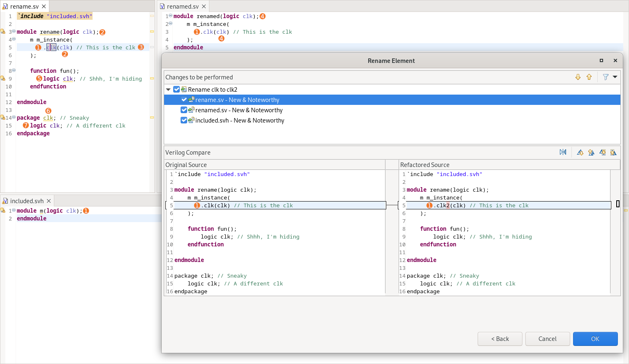Image resolution: width=629 pixels, height=364 pixels.
Task: Click the filter changes funnel icon
Action: [x=606, y=77]
